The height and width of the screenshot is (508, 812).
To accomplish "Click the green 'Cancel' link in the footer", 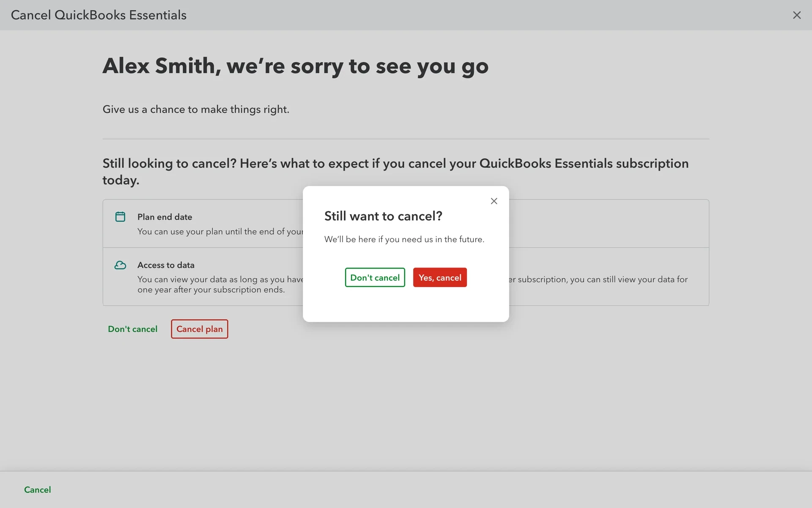I will (38, 490).
